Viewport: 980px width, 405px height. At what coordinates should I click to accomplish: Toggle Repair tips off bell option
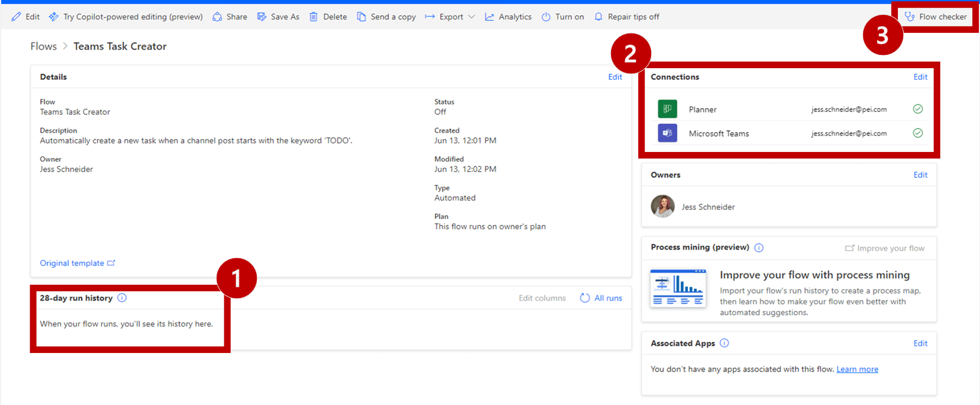[627, 17]
